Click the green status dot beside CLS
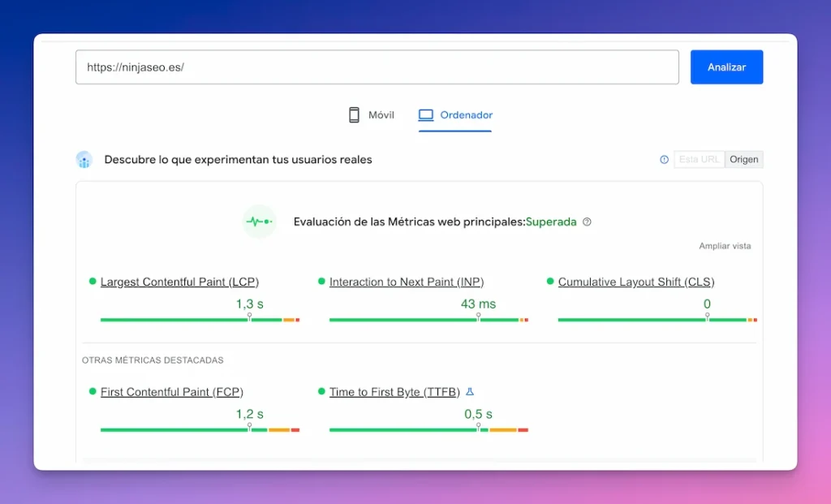Viewport: 831px width, 504px height. point(550,281)
